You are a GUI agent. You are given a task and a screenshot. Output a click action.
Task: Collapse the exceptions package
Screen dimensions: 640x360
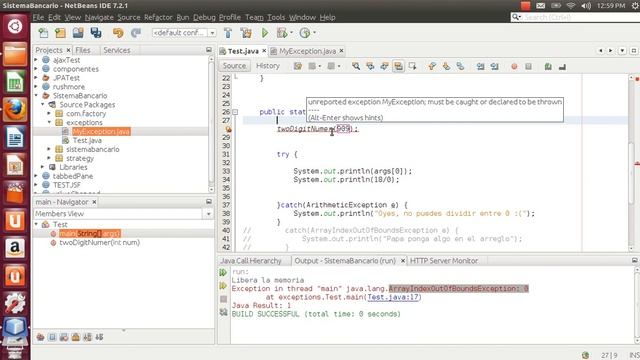click(x=49, y=122)
